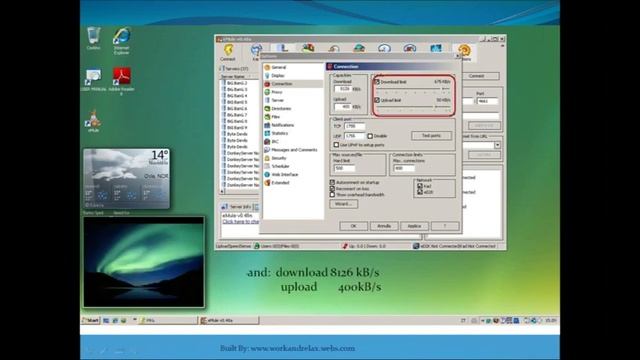Open the Search toolbar icon

(333, 48)
